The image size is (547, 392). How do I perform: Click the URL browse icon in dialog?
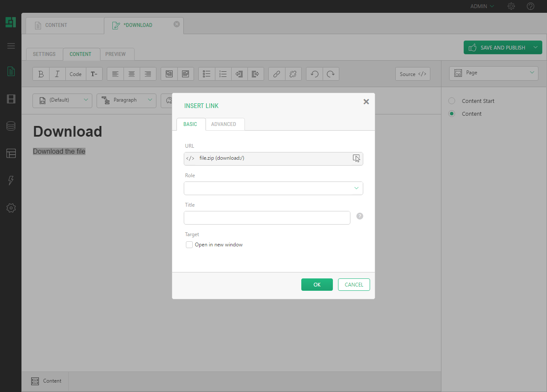tap(356, 158)
